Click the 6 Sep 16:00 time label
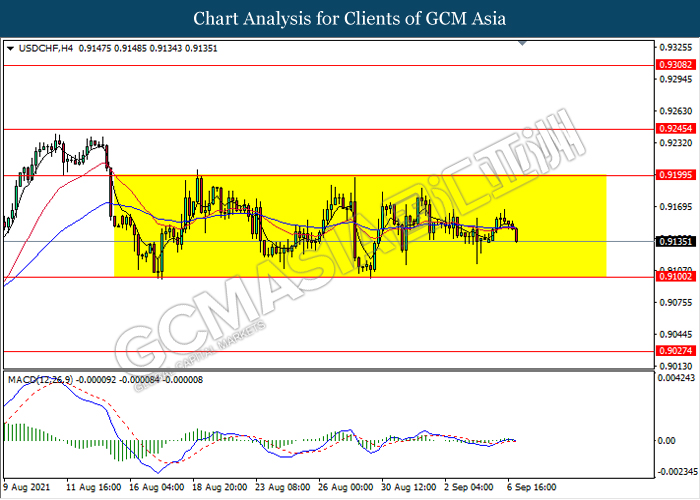Image resolution: width=700 pixels, height=500 pixels. tap(532, 487)
